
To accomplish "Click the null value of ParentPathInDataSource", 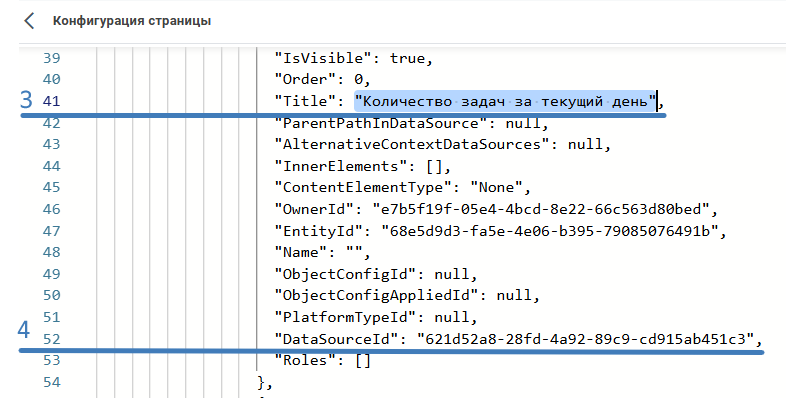I will point(523,123).
